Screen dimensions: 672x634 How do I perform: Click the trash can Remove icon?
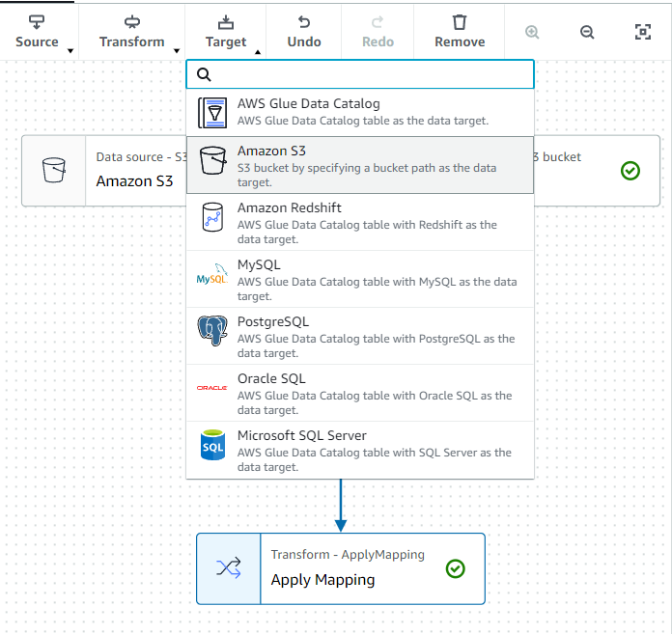tap(460, 22)
